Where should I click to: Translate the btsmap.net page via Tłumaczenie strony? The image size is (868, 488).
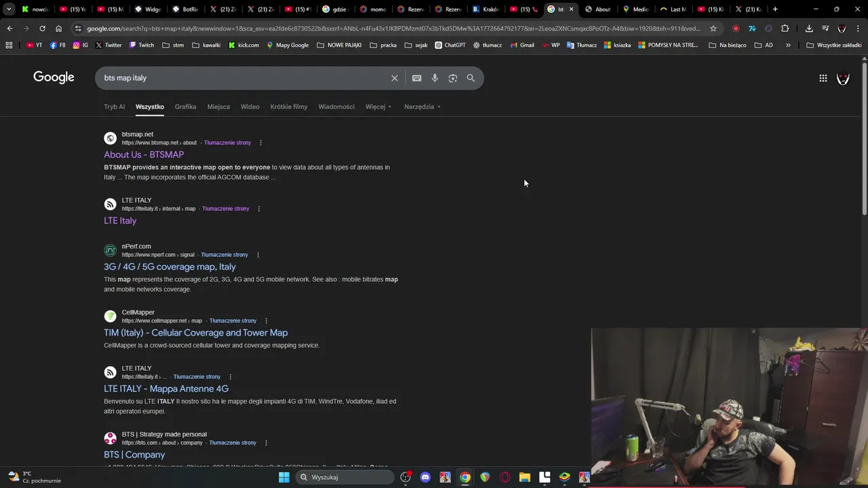pyautogui.click(x=227, y=143)
